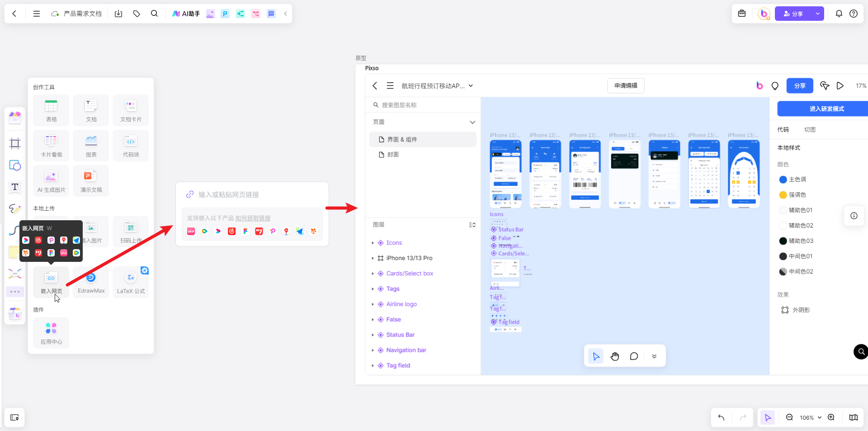Expand the Icons layer group
This screenshot has width=868, height=431.
coord(373,243)
